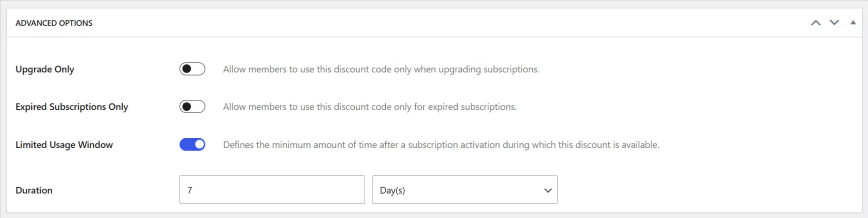The height and width of the screenshot is (218, 868).
Task: Click the "Upgrade Only" label text
Action: pos(45,69)
